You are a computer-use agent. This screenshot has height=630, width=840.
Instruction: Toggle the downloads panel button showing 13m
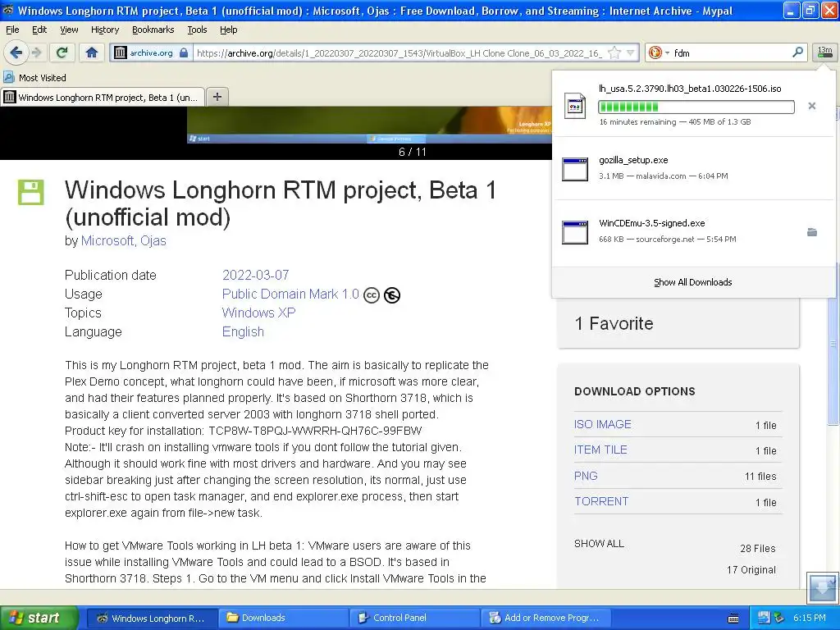pos(824,52)
